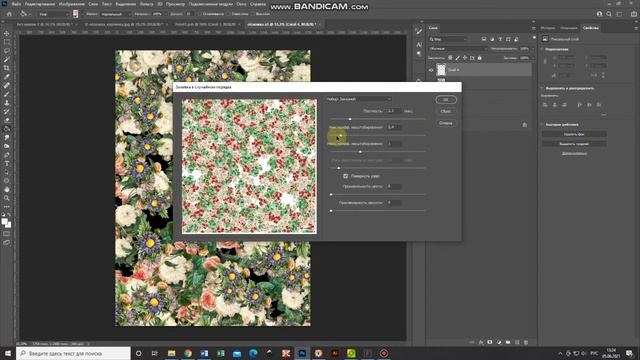
Task: Click the "Дополнительно" link in Properties
Action: 574,153
